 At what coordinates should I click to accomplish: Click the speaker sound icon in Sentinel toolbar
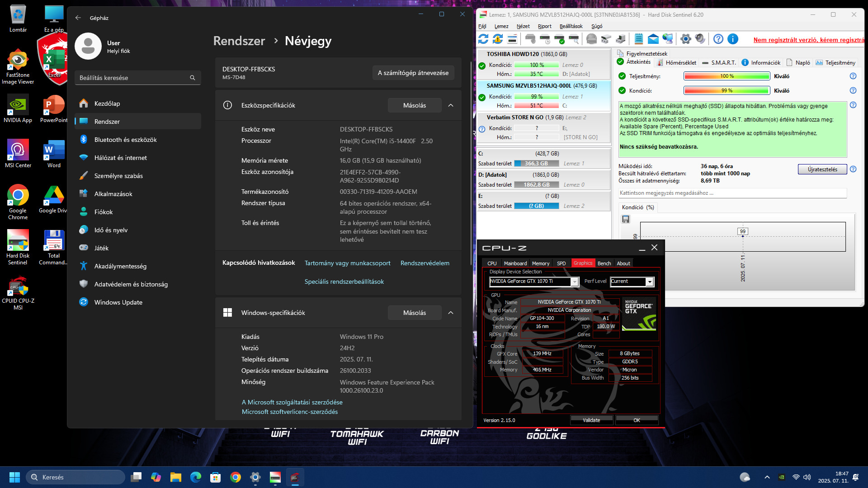click(x=700, y=39)
